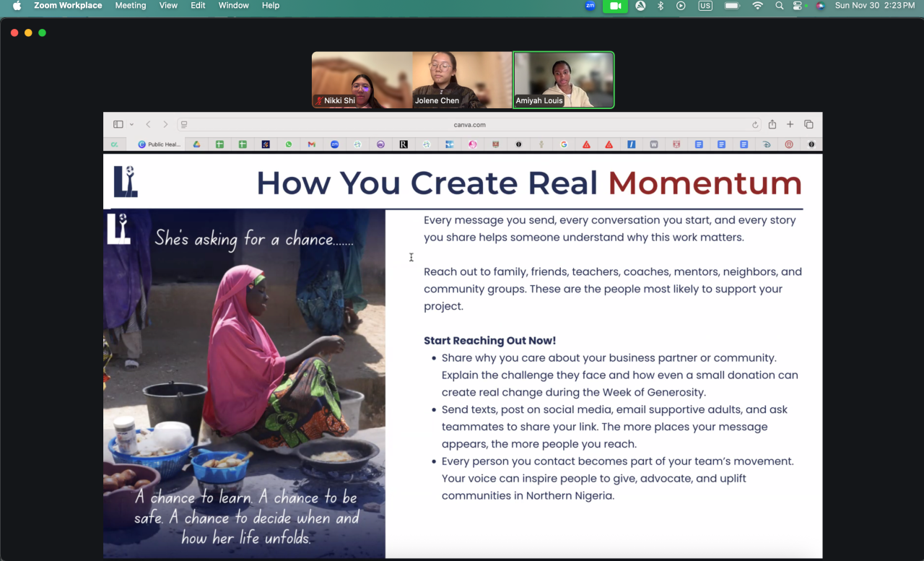Click the paragraph starting Reach out to family

[x=613, y=289]
